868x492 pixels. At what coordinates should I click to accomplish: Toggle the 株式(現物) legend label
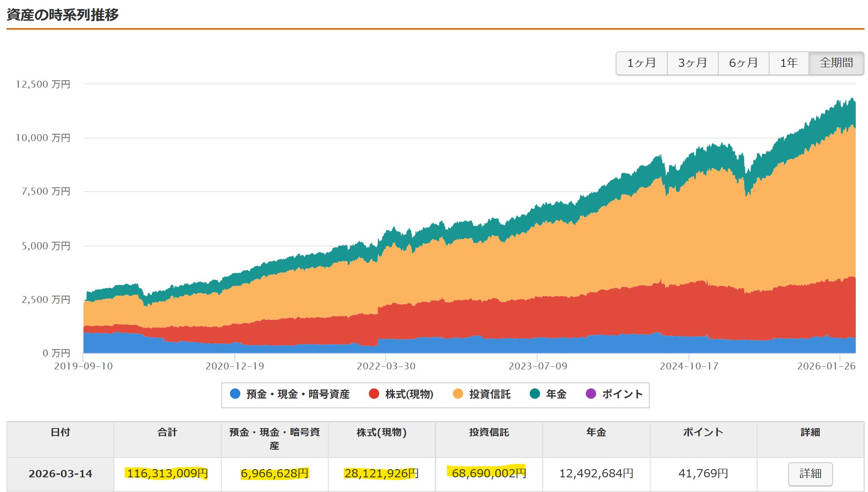(x=409, y=394)
